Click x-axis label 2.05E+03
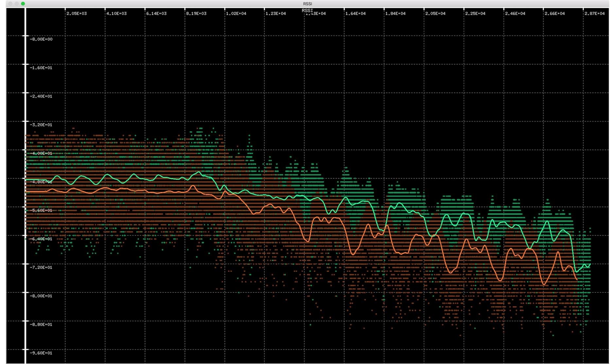Viewport: 615px width, 364px height. (x=77, y=13)
